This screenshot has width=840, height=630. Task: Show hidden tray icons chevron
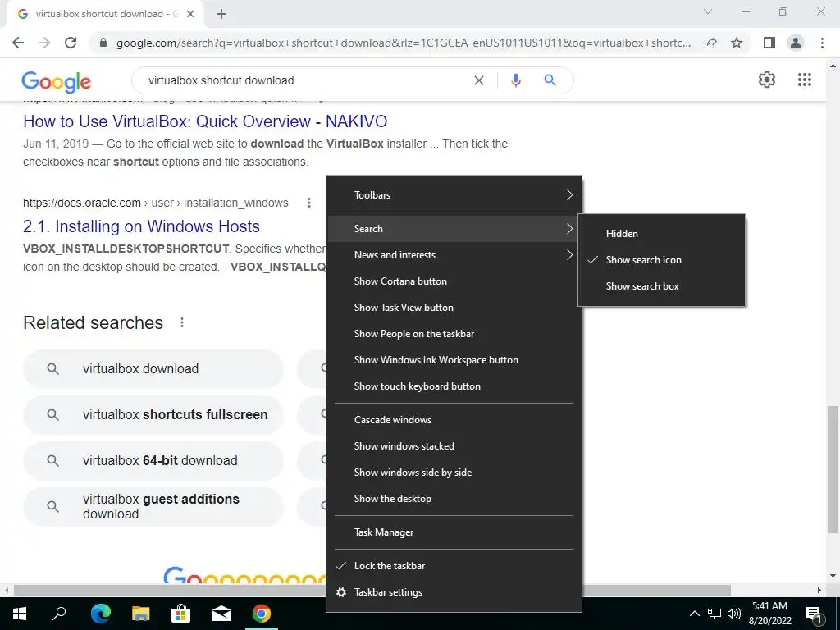[x=694, y=614]
